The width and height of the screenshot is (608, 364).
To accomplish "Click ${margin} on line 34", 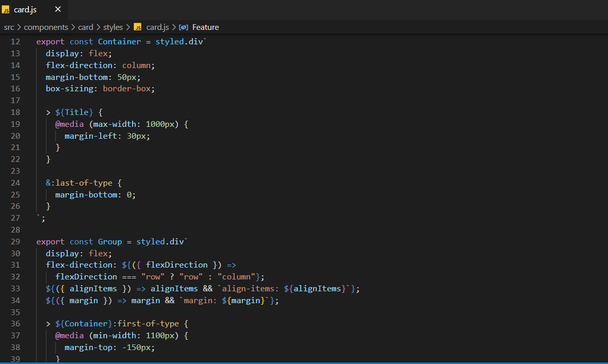I will point(243,301).
